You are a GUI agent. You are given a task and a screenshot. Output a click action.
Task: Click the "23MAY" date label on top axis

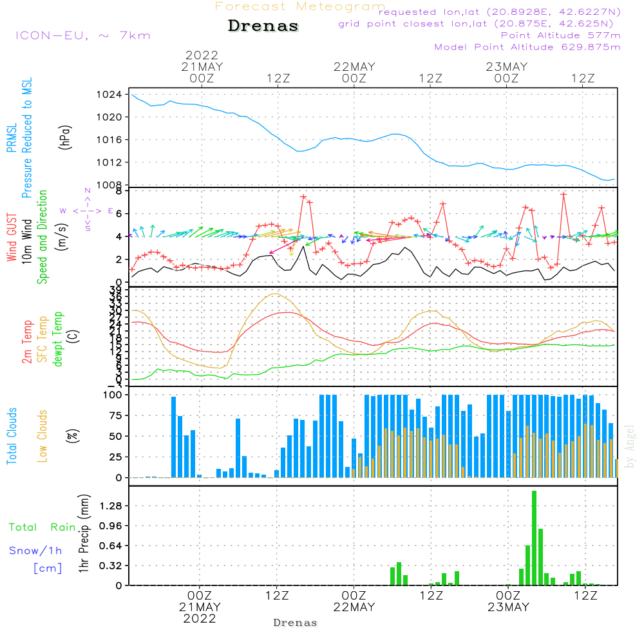507,66
